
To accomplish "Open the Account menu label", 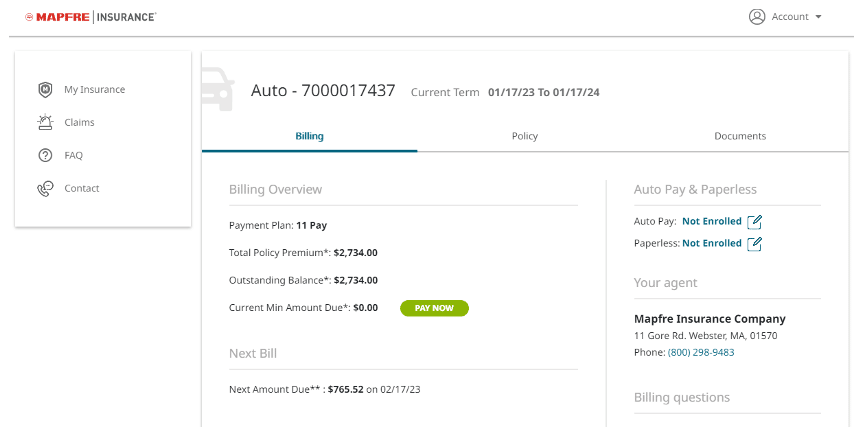I will pos(790,17).
